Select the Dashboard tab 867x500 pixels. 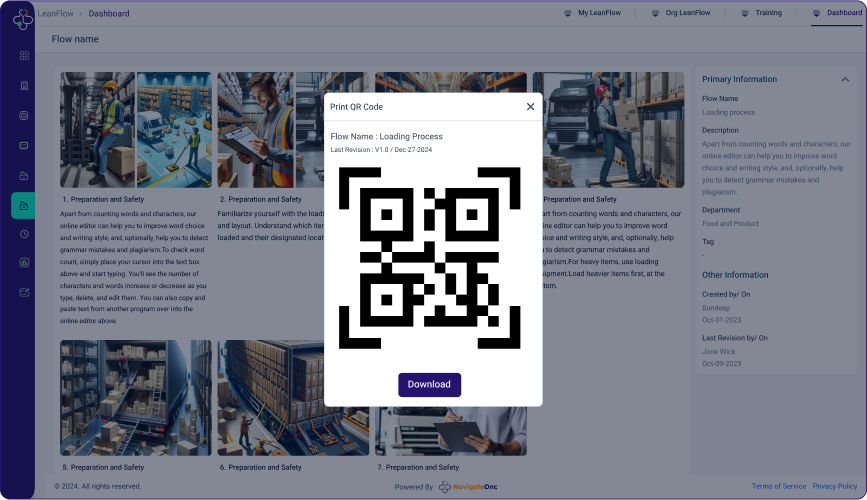(836, 13)
